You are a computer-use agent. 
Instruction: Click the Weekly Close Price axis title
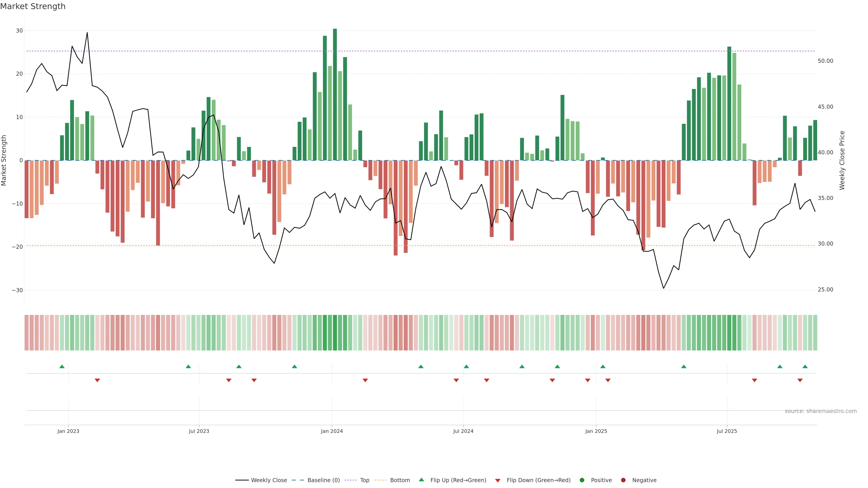click(x=842, y=160)
